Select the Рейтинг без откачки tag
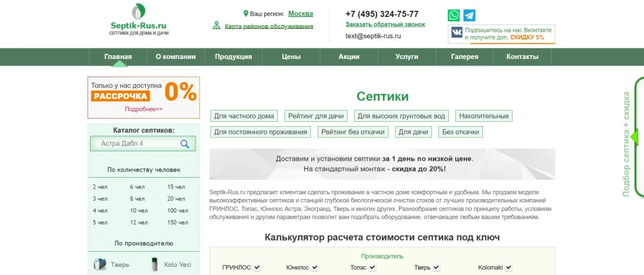 click(x=353, y=132)
